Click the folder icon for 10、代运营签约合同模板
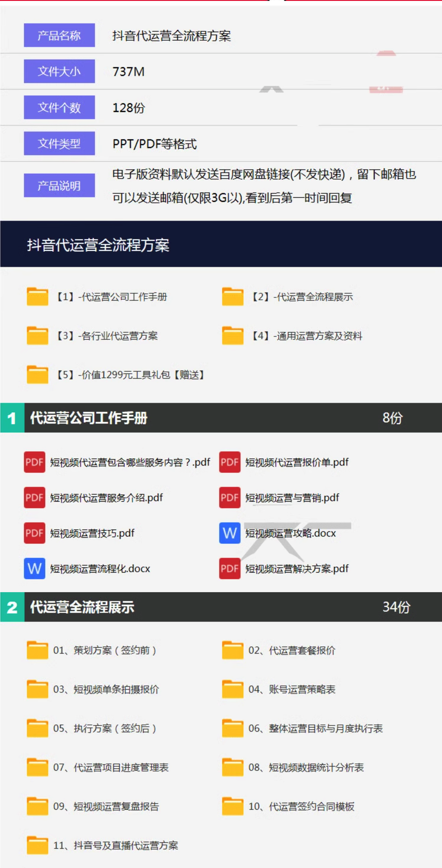 point(233,806)
